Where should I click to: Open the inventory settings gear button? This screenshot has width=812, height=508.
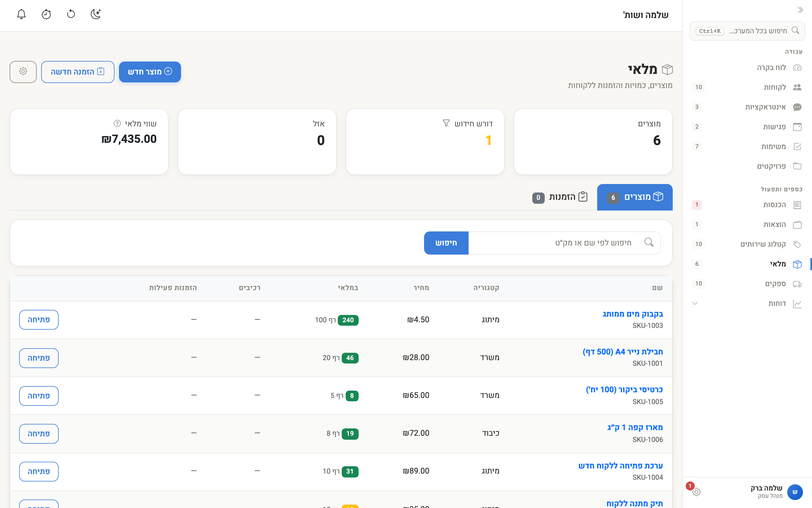coord(23,72)
